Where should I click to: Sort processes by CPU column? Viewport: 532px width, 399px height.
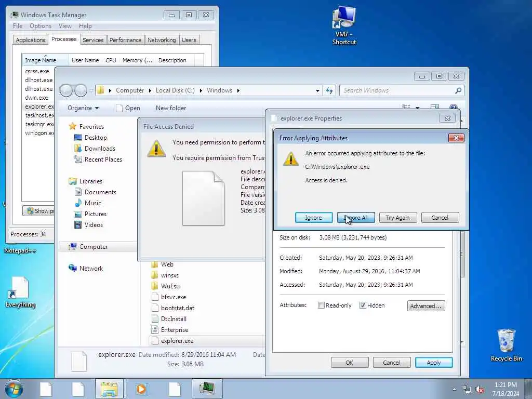111,60
